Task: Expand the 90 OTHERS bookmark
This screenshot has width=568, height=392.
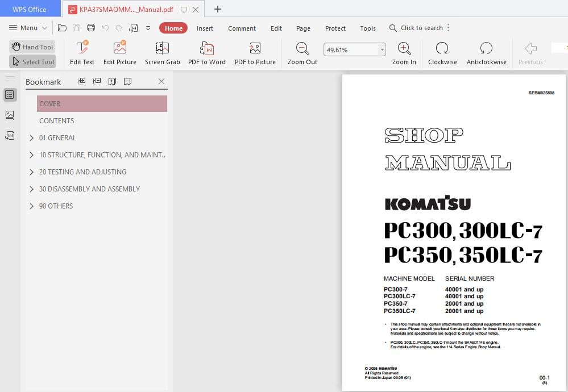Action: point(31,206)
